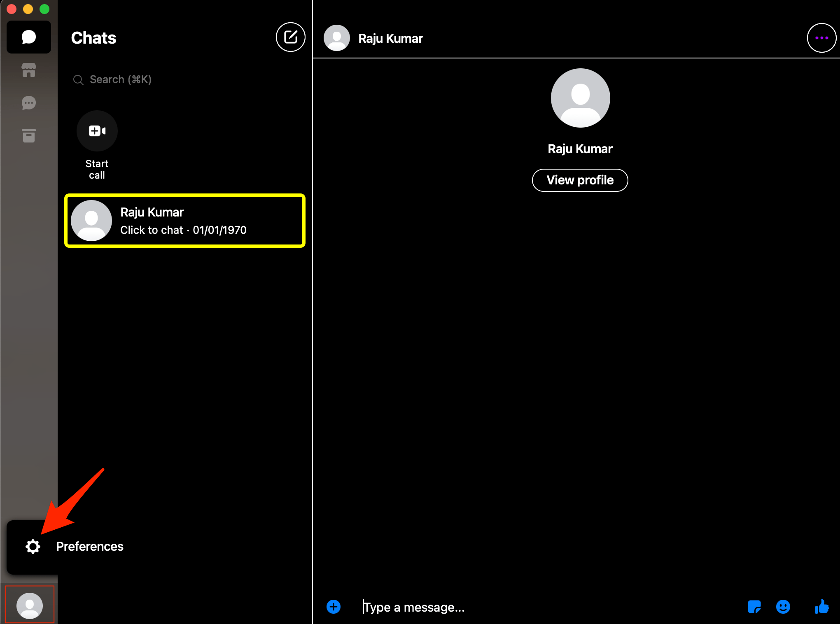Open the conversation options menu
Screen dimensions: 840x624
821,37
